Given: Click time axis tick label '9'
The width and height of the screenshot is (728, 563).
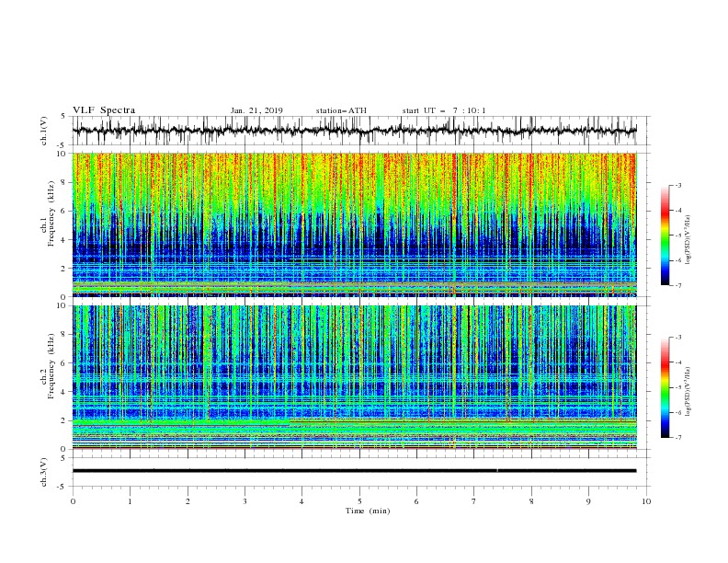Looking at the screenshot, I should 588,501.
